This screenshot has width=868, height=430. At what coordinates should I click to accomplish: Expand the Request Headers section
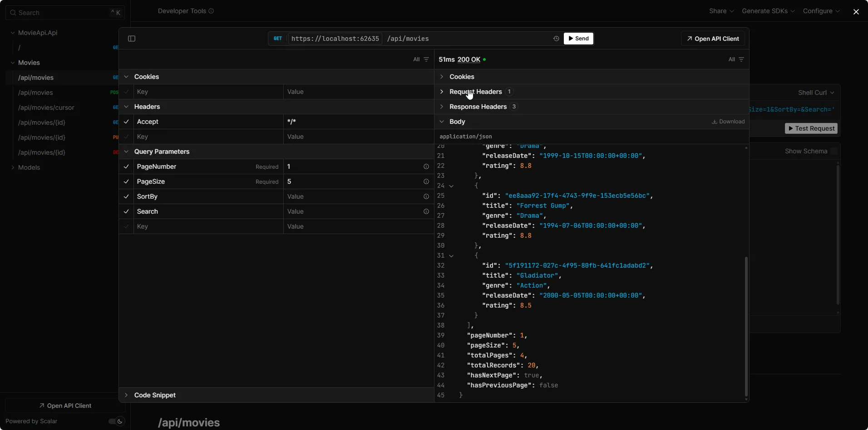point(441,92)
